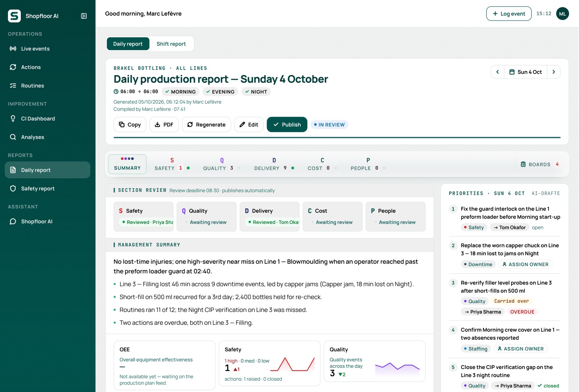579x392 pixels.
Task: Go to the previous day's report
Action: coord(497,72)
